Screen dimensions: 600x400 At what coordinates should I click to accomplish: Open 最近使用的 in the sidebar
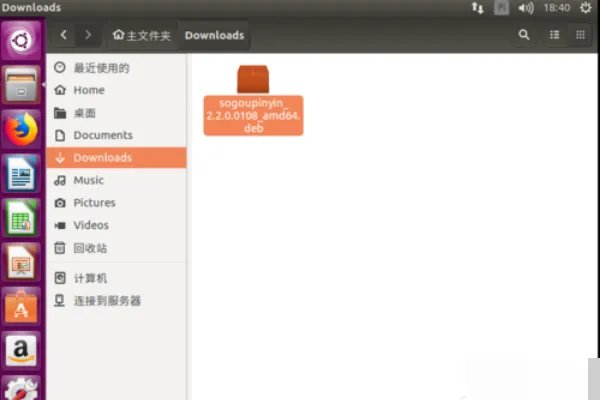[x=116, y=68]
